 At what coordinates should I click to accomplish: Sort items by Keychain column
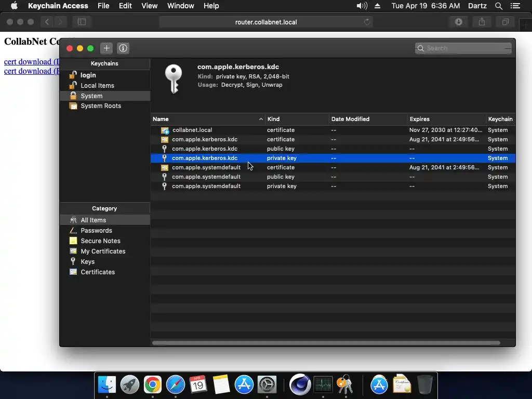click(x=500, y=119)
